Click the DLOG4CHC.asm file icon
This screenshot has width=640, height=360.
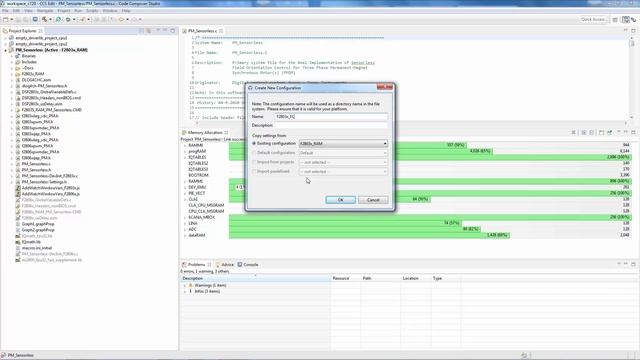click(x=18, y=80)
